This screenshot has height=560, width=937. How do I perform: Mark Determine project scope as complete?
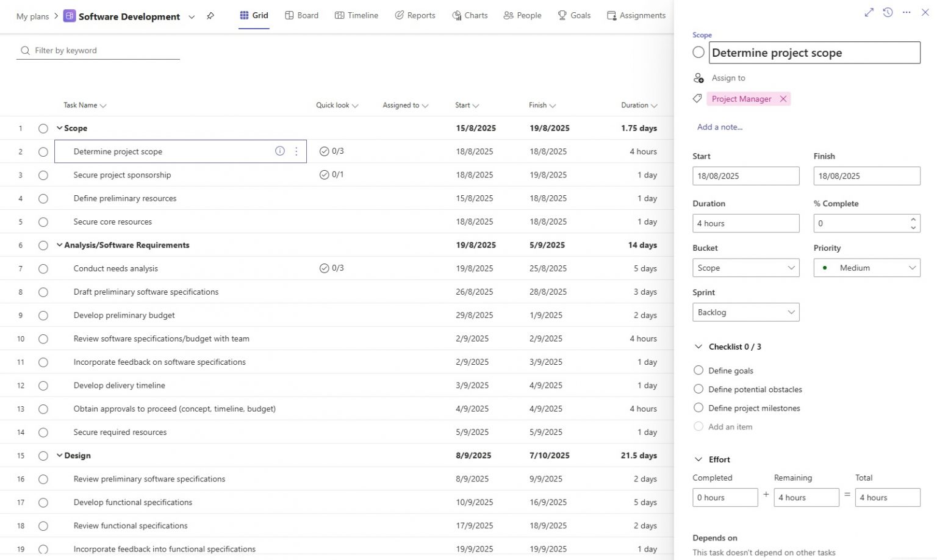(x=43, y=151)
